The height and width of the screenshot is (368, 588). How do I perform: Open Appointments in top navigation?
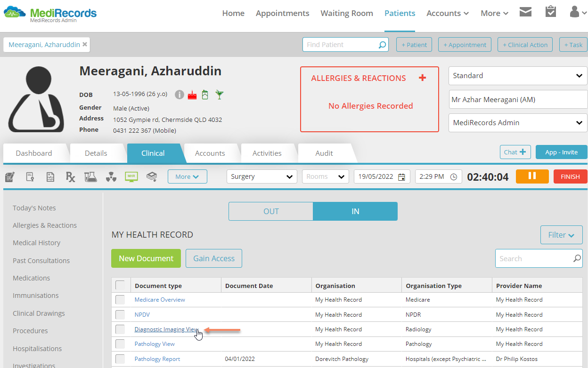pyautogui.click(x=283, y=13)
